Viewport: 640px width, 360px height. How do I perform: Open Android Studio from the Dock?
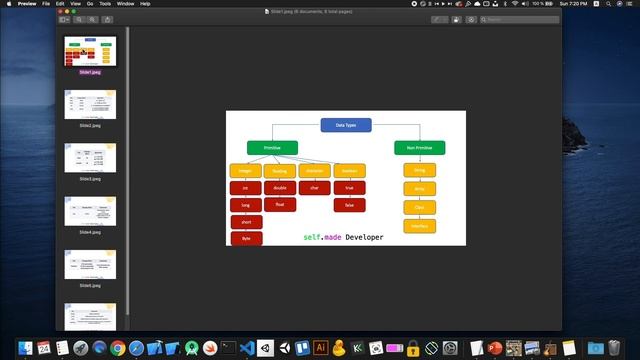click(191, 348)
